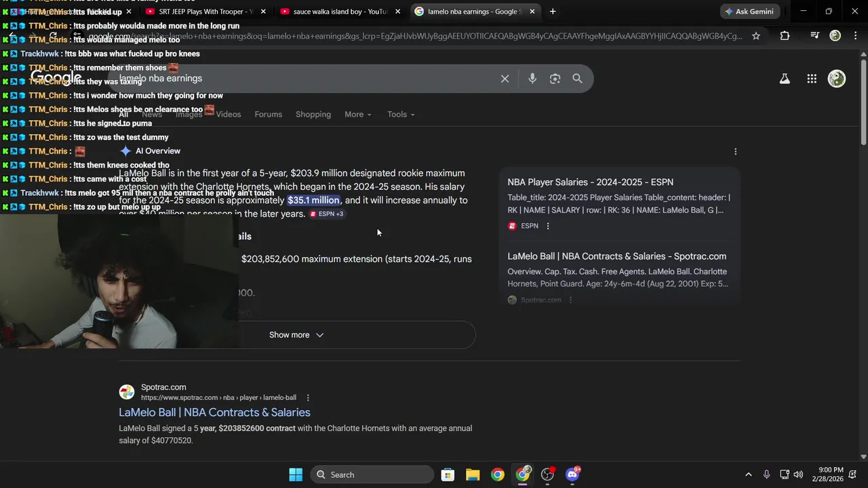Viewport: 868px width, 488px height.
Task: Open a new tab with the plus button
Action: [553, 12]
